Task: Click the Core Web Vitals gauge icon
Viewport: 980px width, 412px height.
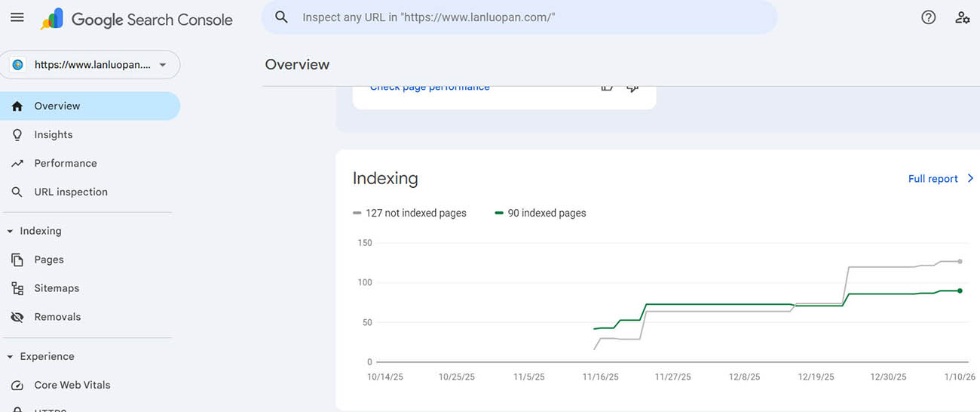Action: (x=17, y=385)
